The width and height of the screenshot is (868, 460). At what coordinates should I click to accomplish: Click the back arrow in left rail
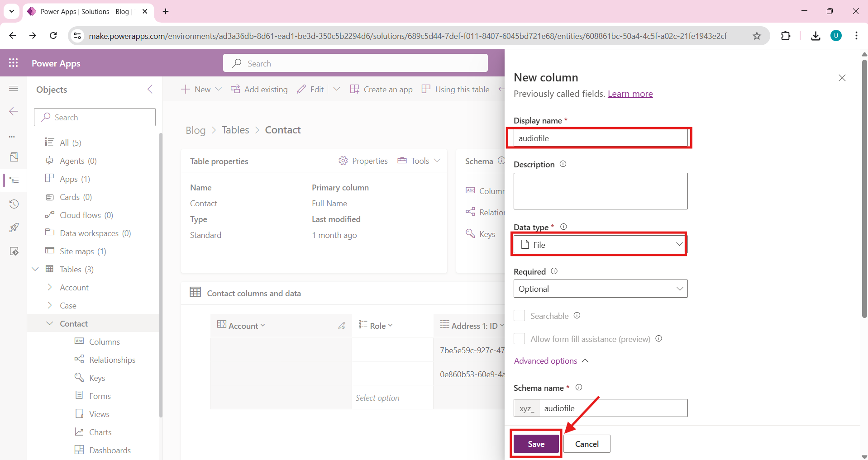coord(14,111)
